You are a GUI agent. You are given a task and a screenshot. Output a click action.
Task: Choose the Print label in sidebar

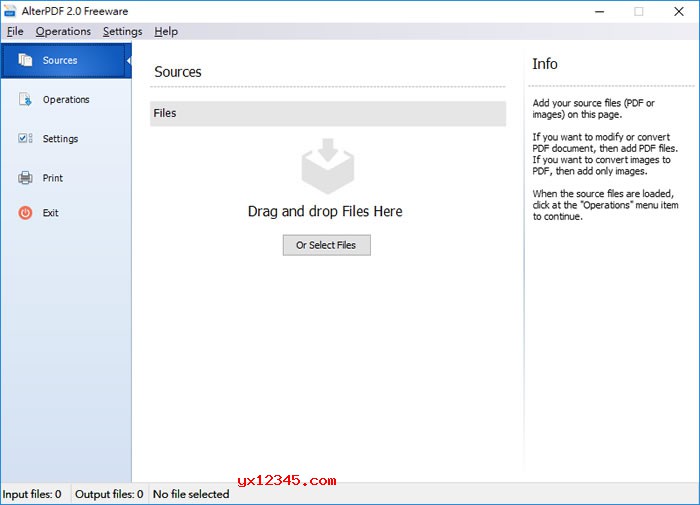click(53, 178)
